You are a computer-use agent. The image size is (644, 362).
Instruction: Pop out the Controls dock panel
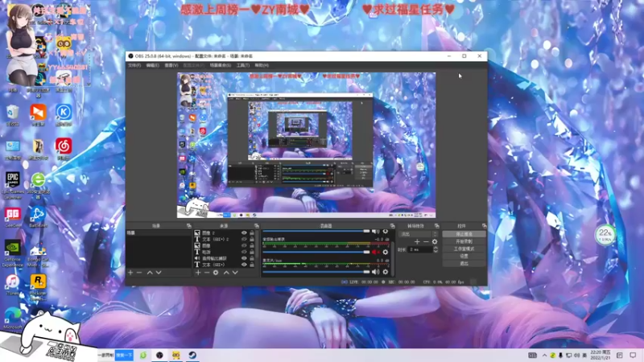click(485, 226)
